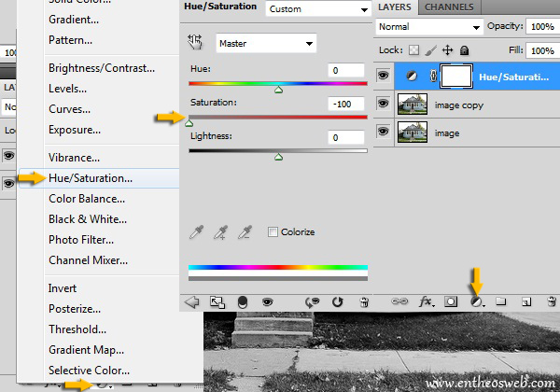560x392 pixels.
Task: Select Photo Filter... menu item
Action: click(81, 240)
